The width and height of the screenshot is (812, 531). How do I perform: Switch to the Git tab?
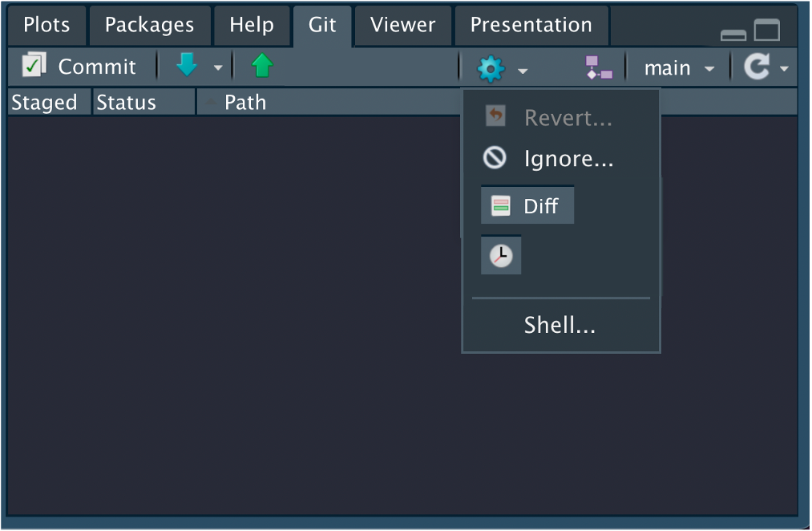(322, 25)
